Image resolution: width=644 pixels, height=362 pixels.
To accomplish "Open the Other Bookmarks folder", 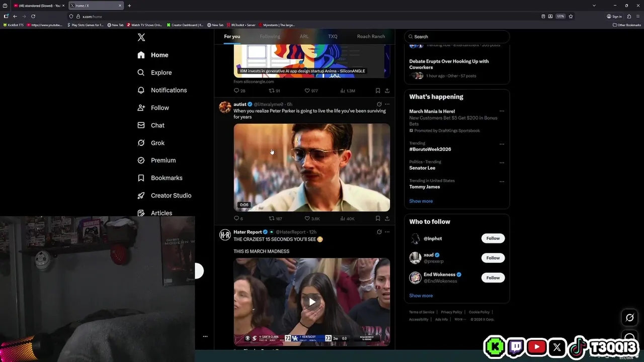I will (626, 25).
